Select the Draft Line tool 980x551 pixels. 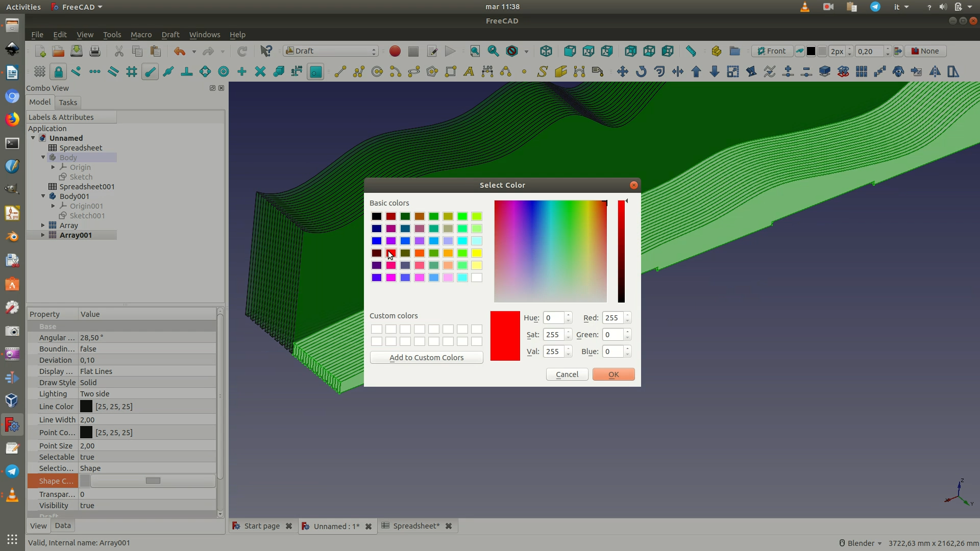[x=340, y=72]
